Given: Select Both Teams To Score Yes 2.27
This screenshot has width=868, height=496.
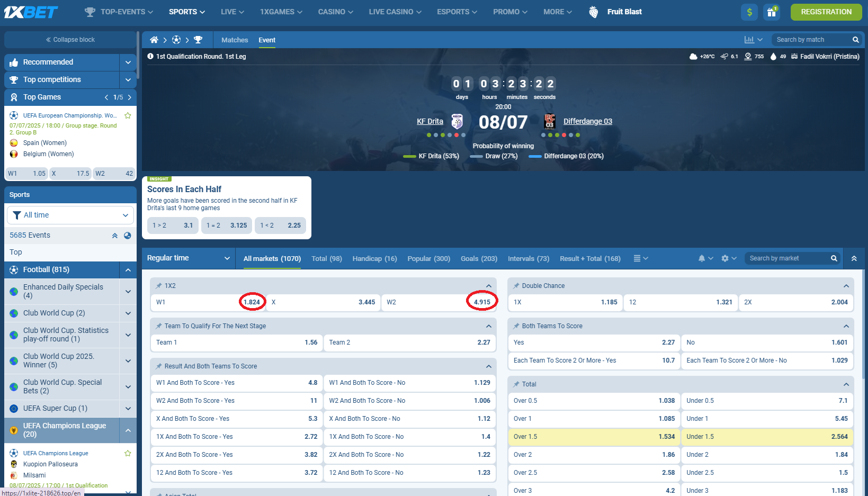Looking at the screenshot, I should tap(594, 342).
